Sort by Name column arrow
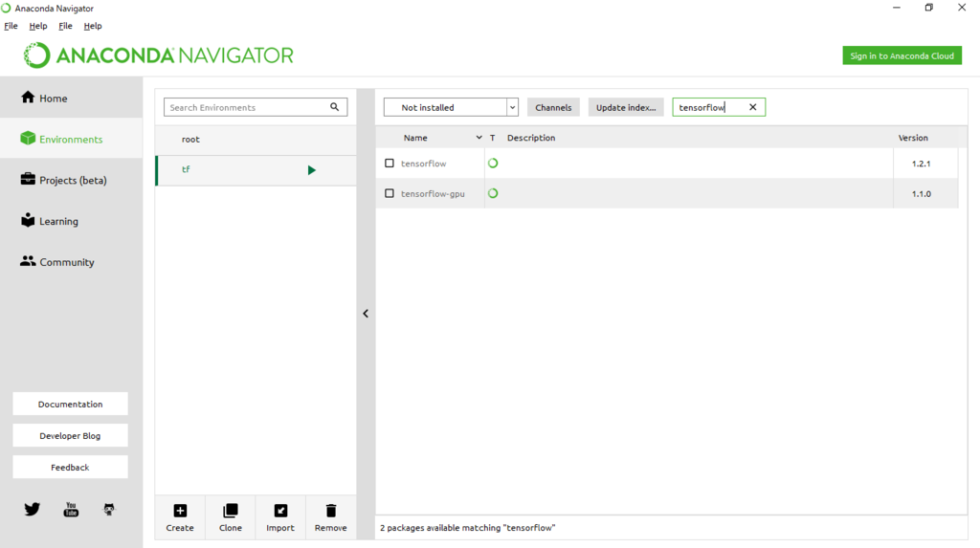This screenshot has height=548, width=980. click(x=479, y=138)
